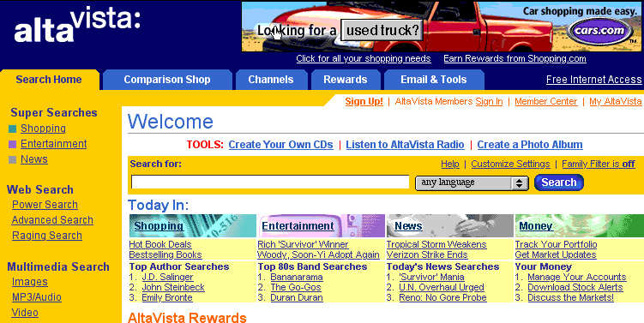Click Raging Search link
Image resolution: width=644 pixels, height=323 pixels.
click(47, 236)
